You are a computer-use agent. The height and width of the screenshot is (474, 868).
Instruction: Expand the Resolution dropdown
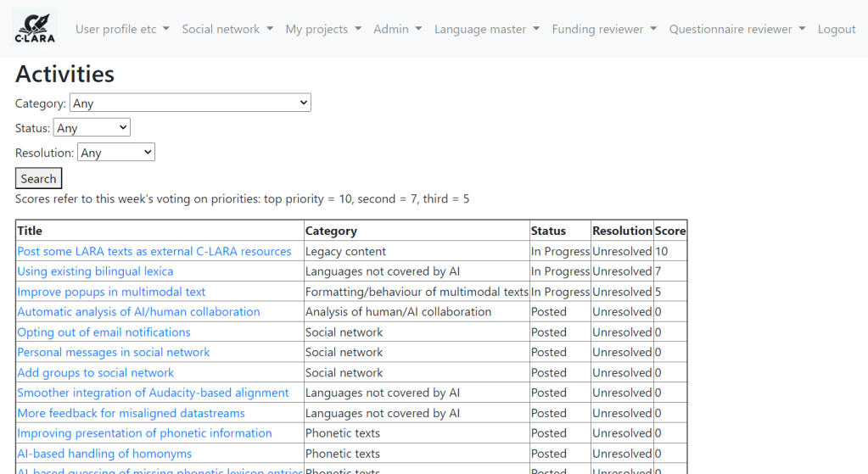[x=115, y=153]
